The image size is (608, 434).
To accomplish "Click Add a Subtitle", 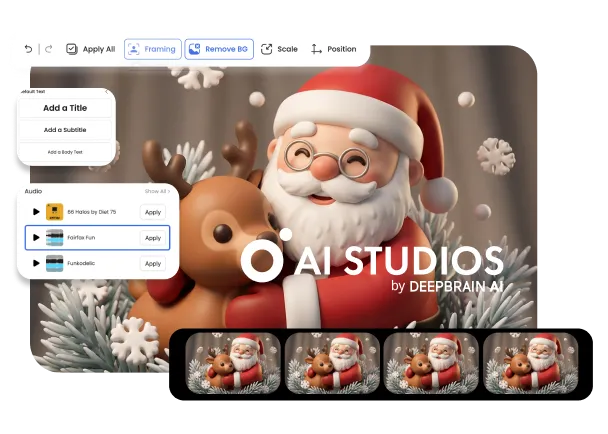I will (x=65, y=130).
